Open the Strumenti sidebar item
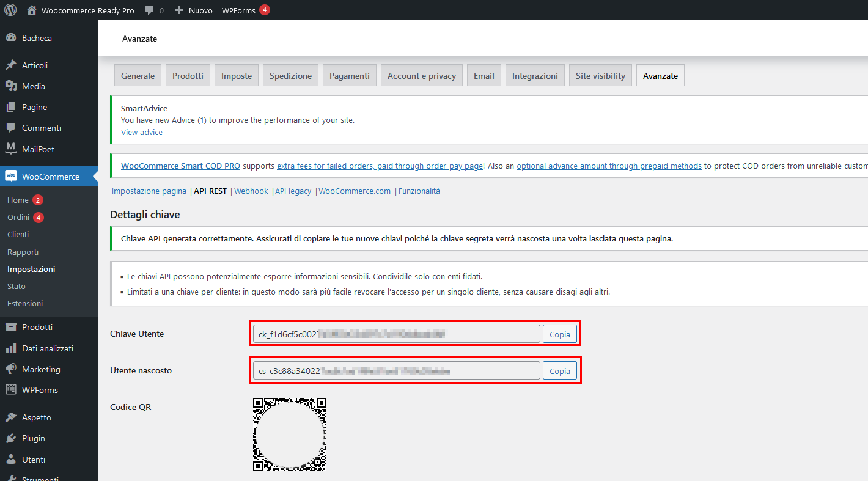Screen dimensions: 868x481 click(x=40, y=478)
